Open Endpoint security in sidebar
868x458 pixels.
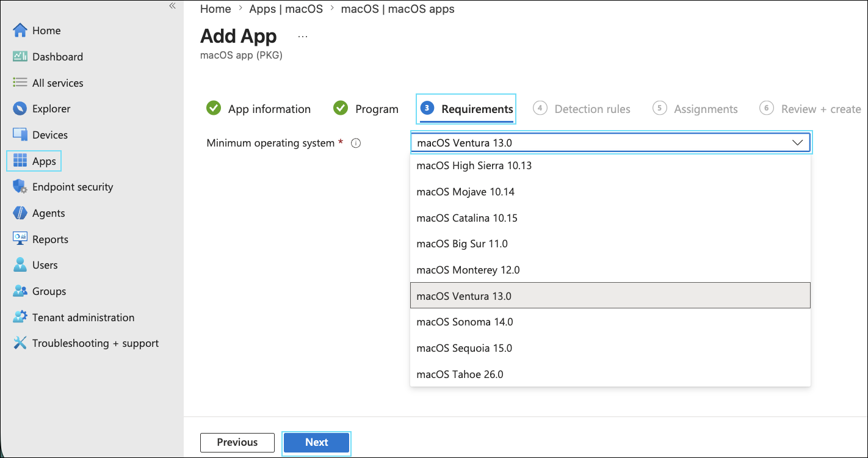coord(73,187)
